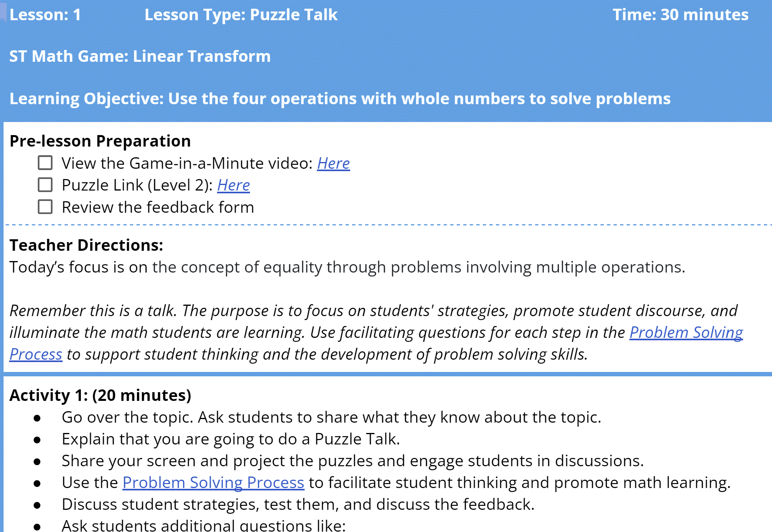Click italic 'Problem Solving' link in Teacher Directions
Viewport: 772px width, 532px height.
click(x=686, y=332)
